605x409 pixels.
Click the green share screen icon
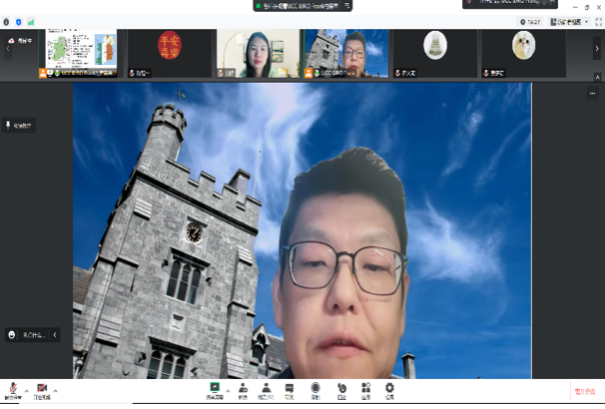click(x=214, y=388)
